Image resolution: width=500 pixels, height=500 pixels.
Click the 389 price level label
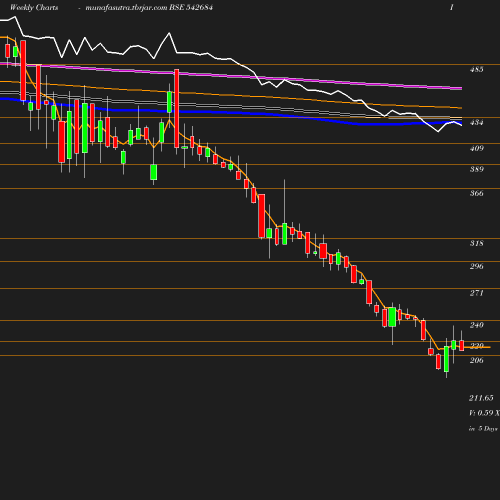[476, 169]
